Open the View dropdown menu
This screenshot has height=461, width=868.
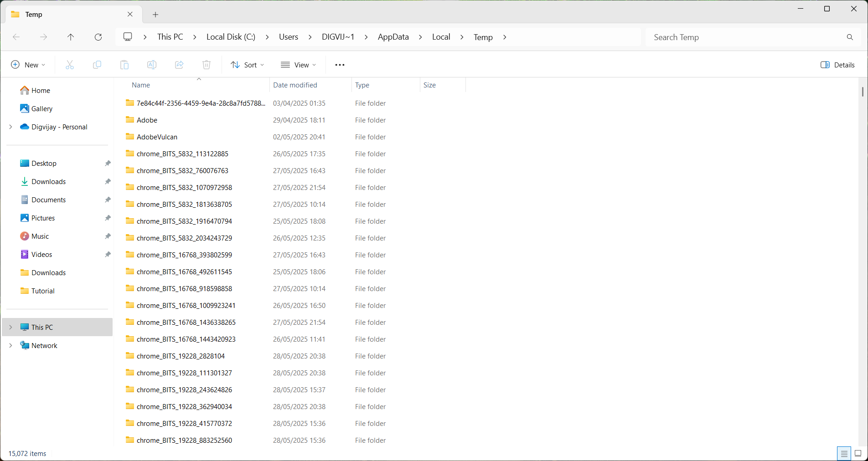pyautogui.click(x=299, y=65)
